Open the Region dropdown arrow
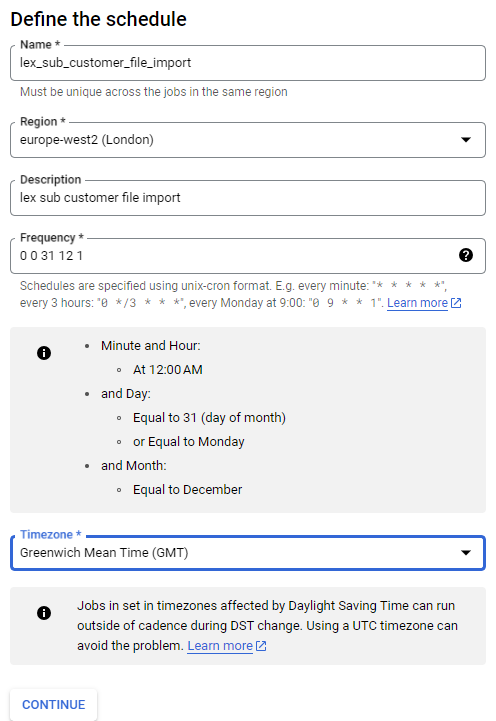The image size is (496, 721). tap(466, 140)
